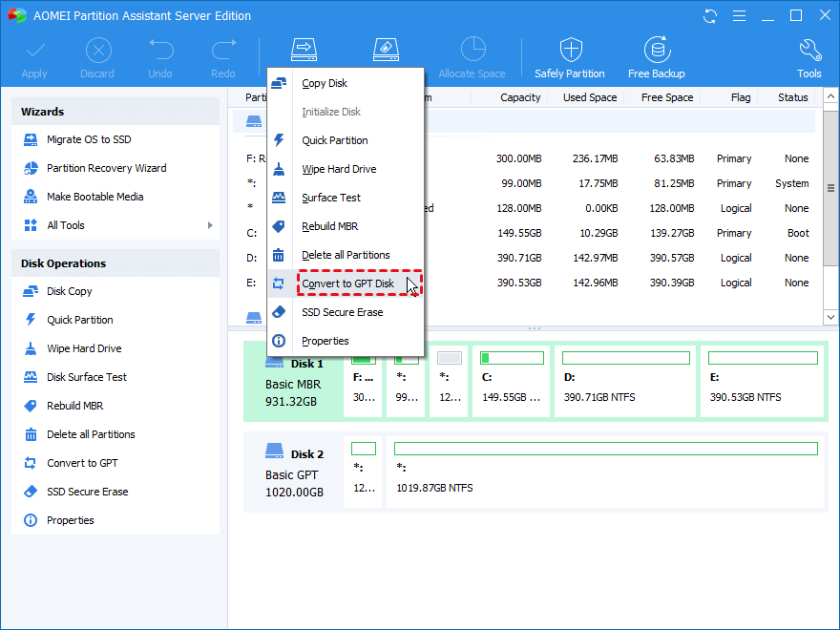Select the E: row with 390.39GB free
The width and height of the screenshot is (840, 630).
527,283
